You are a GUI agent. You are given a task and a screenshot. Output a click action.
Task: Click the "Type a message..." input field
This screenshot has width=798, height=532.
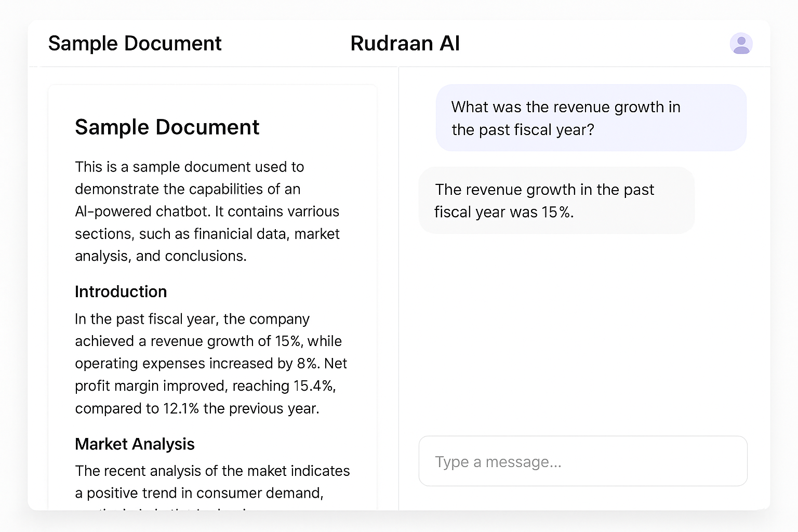582,461
